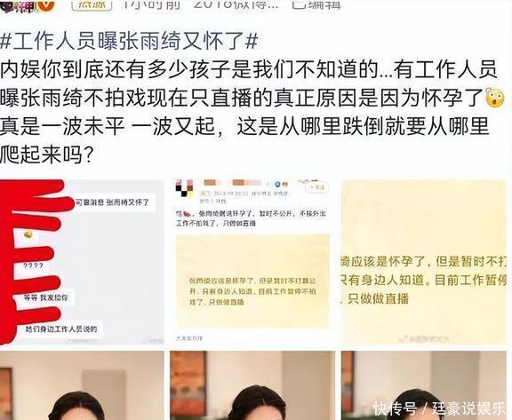Click the 可靠消息 张雨绮又怀了 chat bubble
Image resolution: width=512 pixels, height=420 pixels.
pyautogui.click(x=112, y=202)
